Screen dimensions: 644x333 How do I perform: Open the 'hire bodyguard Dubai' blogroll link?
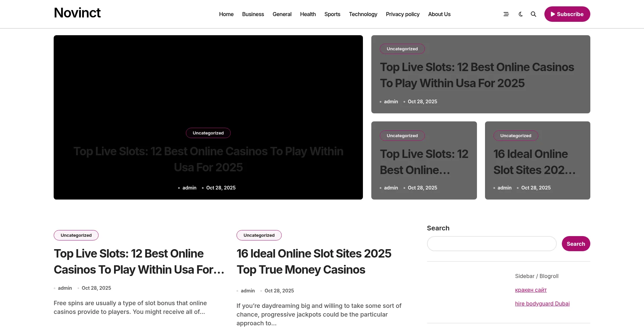coord(542,303)
